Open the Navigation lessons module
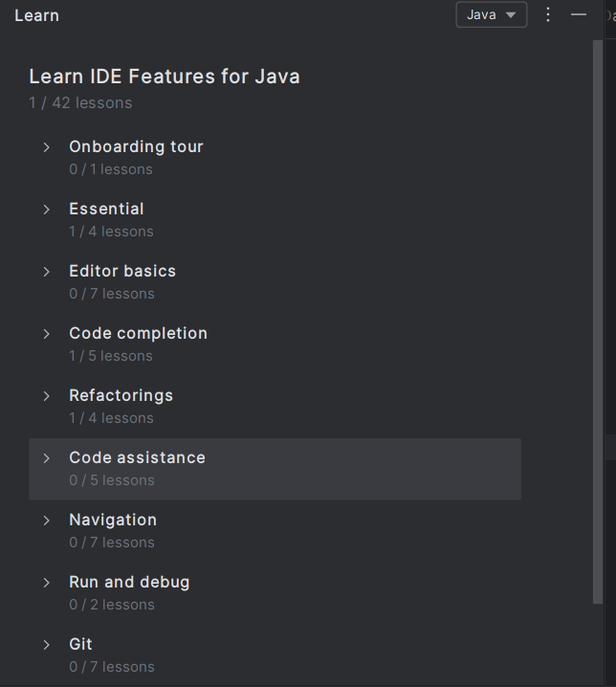The image size is (616, 687). click(x=113, y=521)
